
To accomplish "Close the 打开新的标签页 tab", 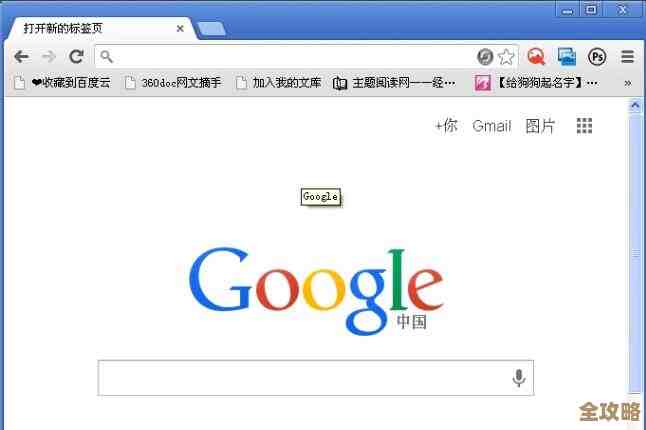I will click(x=180, y=29).
